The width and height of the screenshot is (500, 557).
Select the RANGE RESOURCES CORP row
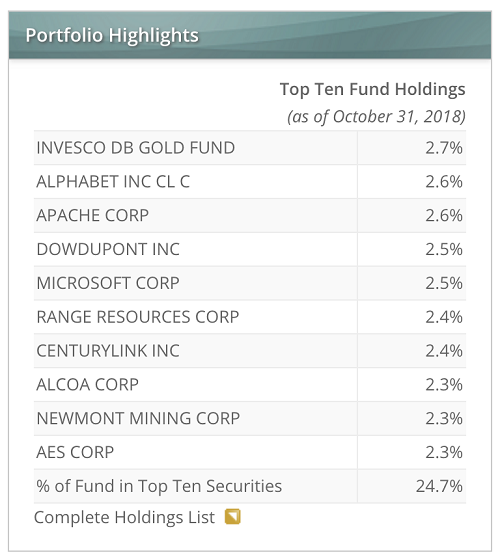coord(250,317)
